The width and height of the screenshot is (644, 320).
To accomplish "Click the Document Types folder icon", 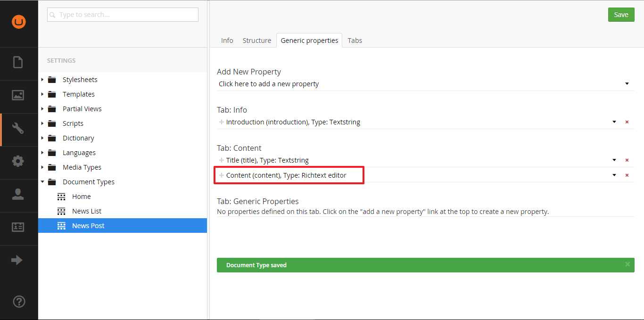I will [52, 182].
